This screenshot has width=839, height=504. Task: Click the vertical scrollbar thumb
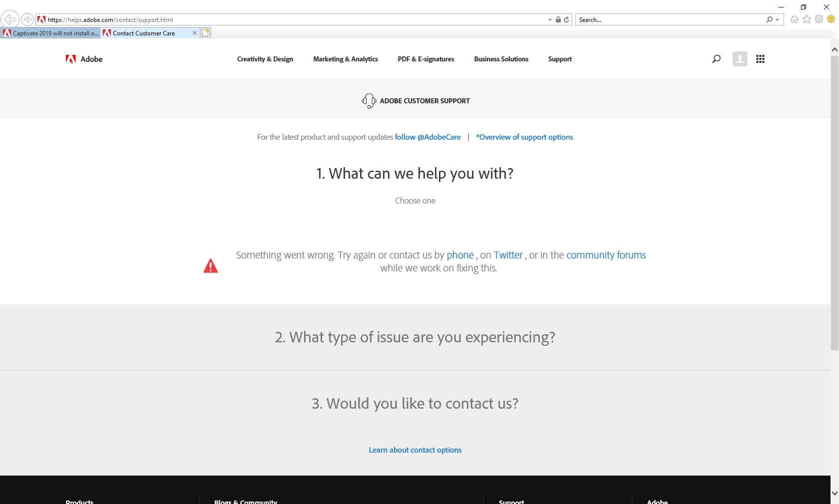[x=835, y=202]
